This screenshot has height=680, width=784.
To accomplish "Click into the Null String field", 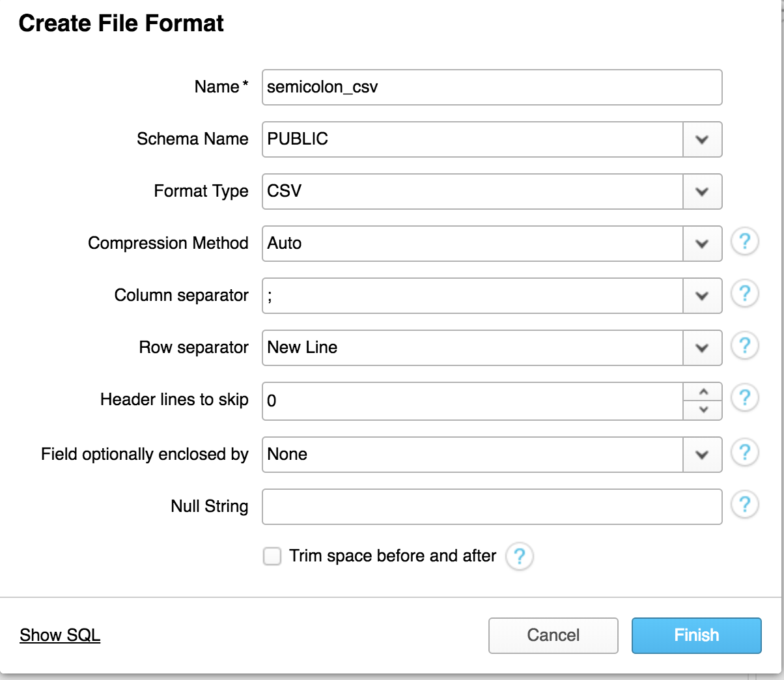I will pos(492,507).
